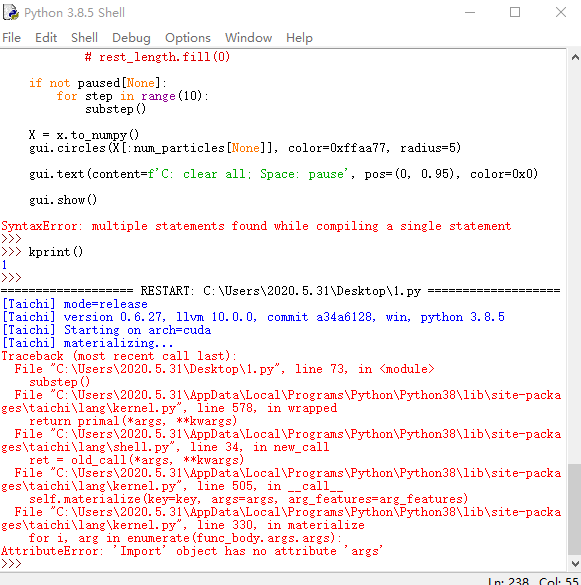Click the vertical scrollbar thumb

575,509
